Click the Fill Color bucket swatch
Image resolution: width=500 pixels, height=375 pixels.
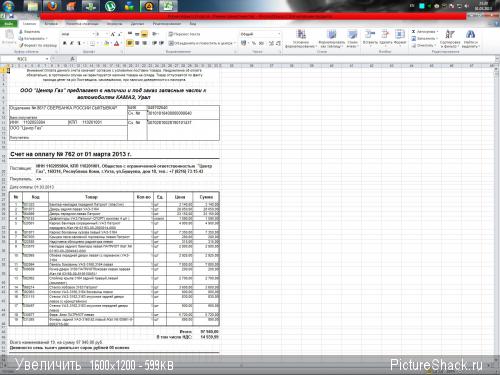(x=106, y=43)
